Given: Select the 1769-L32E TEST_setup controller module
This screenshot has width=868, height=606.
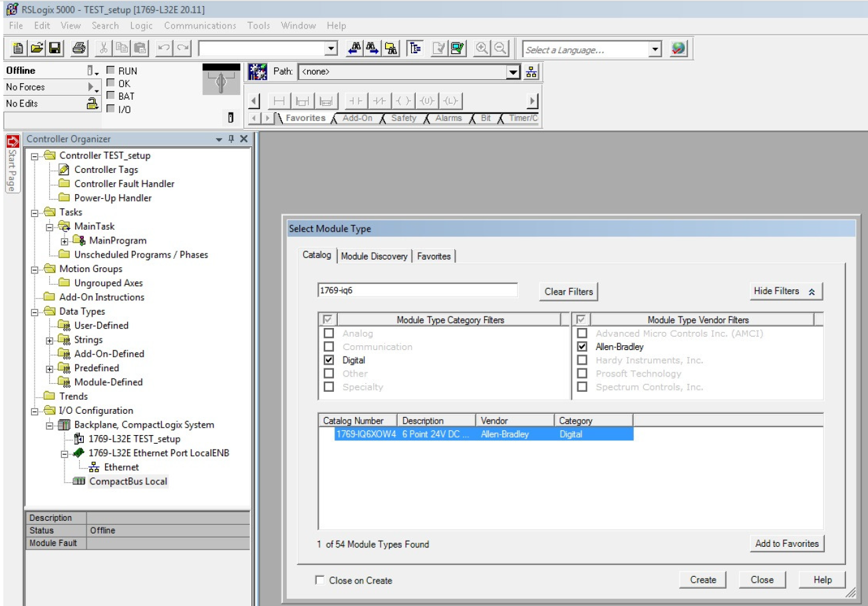Looking at the screenshot, I should click(134, 439).
